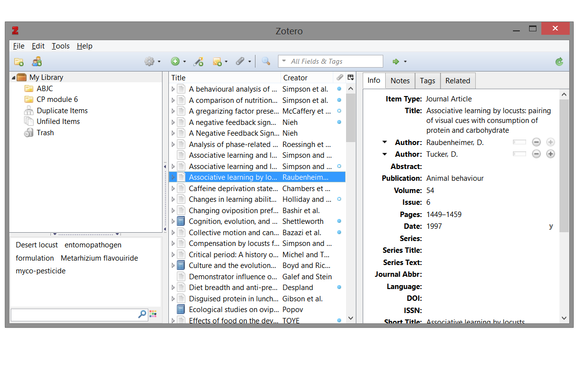Remove author Tucker with minus button
Viewport: 580px width, 388px height.
point(536,154)
